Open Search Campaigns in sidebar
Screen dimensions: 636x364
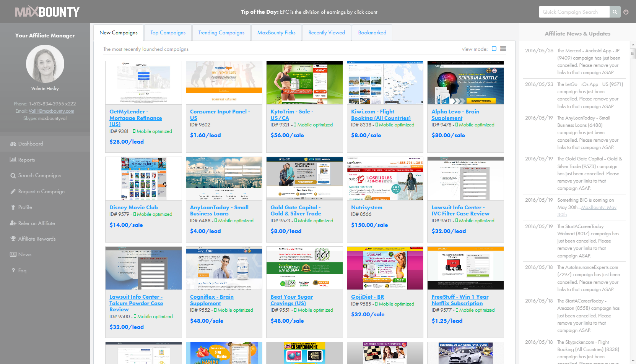pyautogui.click(x=39, y=176)
